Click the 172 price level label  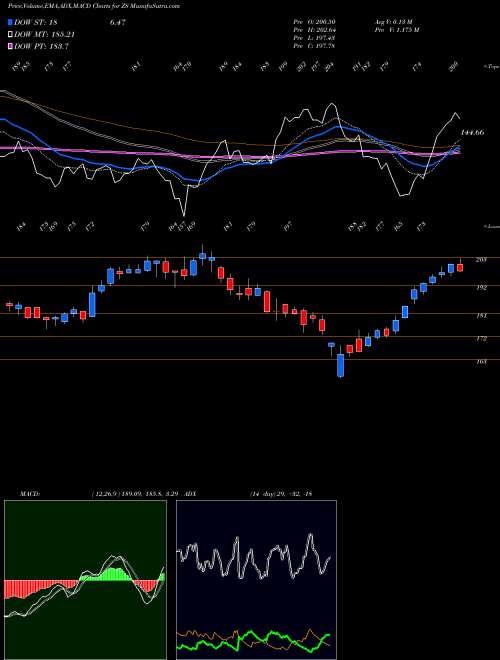click(481, 338)
